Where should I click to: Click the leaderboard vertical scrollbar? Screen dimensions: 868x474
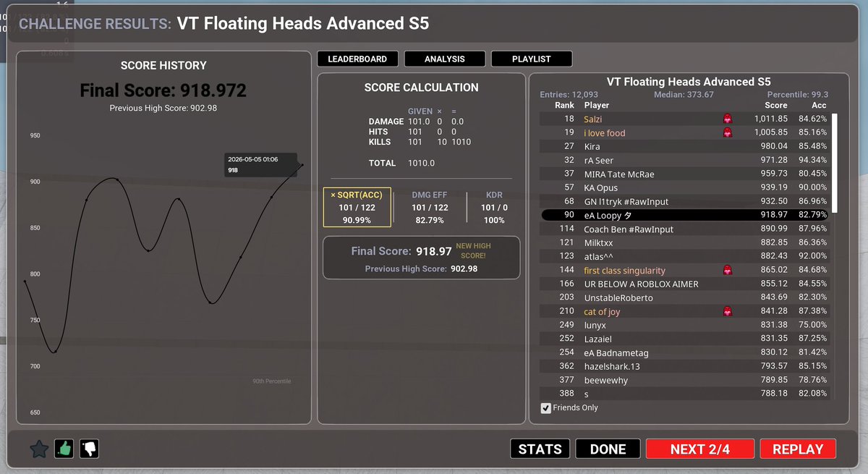[834, 163]
